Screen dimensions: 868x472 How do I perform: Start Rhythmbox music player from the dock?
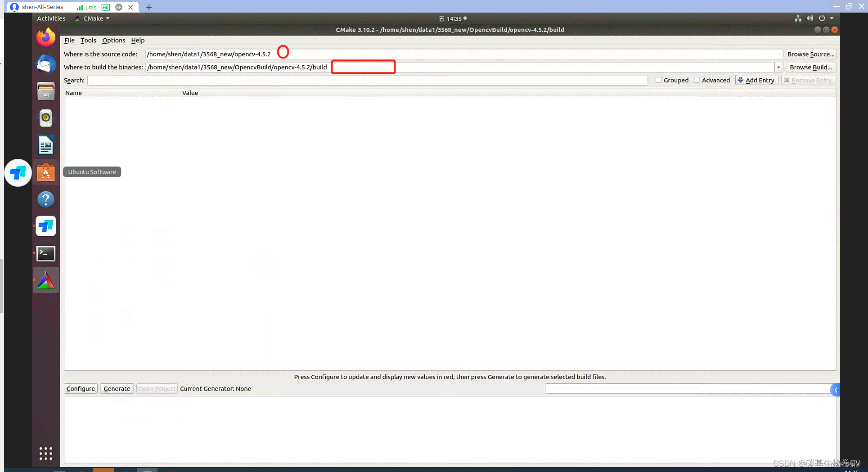(x=45, y=118)
